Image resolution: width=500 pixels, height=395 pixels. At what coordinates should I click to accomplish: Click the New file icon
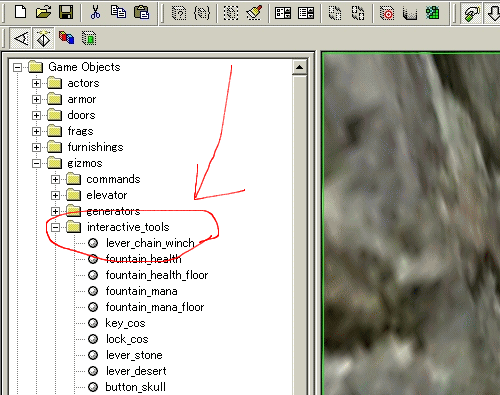coord(21,12)
